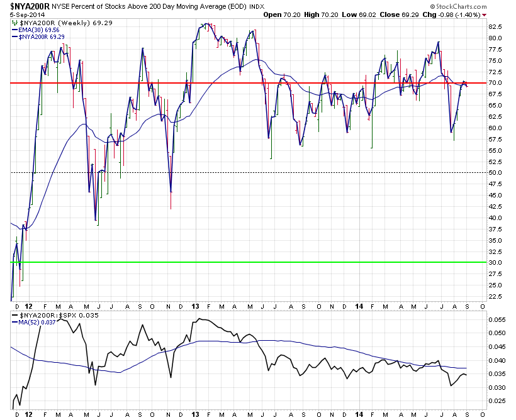Click the black line marker for $NYA200R:$SPX
The width and height of the screenshot is (516, 420).
[x=15, y=315]
